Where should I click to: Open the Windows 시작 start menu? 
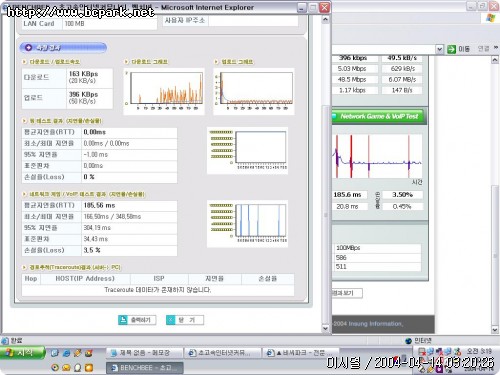(22, 353)
